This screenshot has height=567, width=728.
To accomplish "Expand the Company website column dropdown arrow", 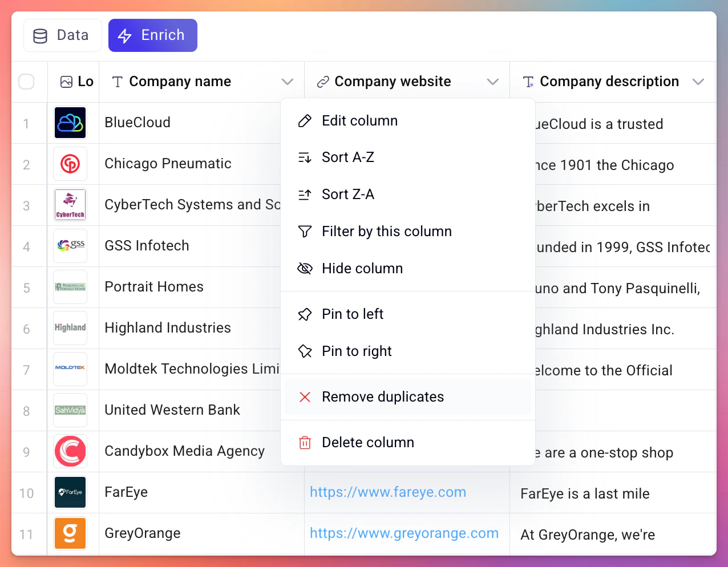I will click(x=493, y=82).
